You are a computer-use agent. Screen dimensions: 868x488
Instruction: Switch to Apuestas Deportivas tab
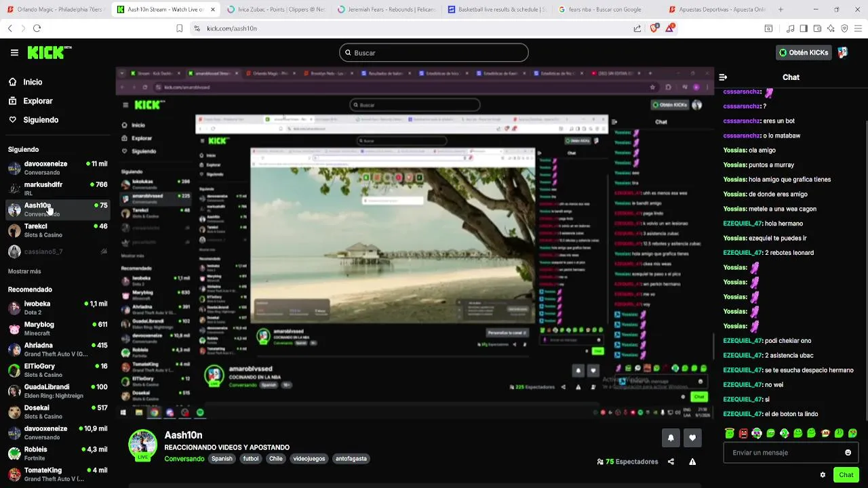click(x=717, y=9)
